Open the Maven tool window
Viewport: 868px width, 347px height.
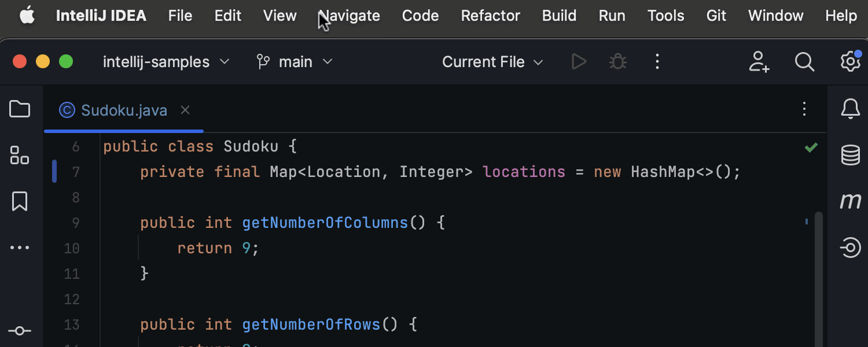pos(850,201)
